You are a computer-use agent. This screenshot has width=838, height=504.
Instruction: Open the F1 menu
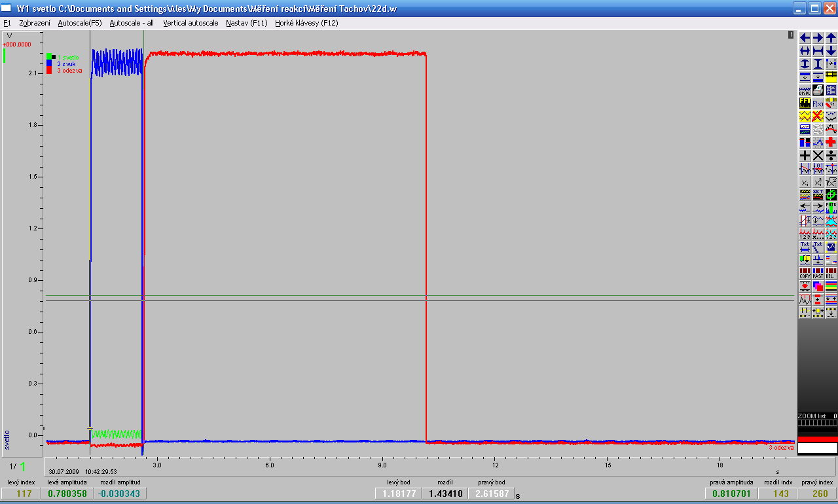pos(7,22)
